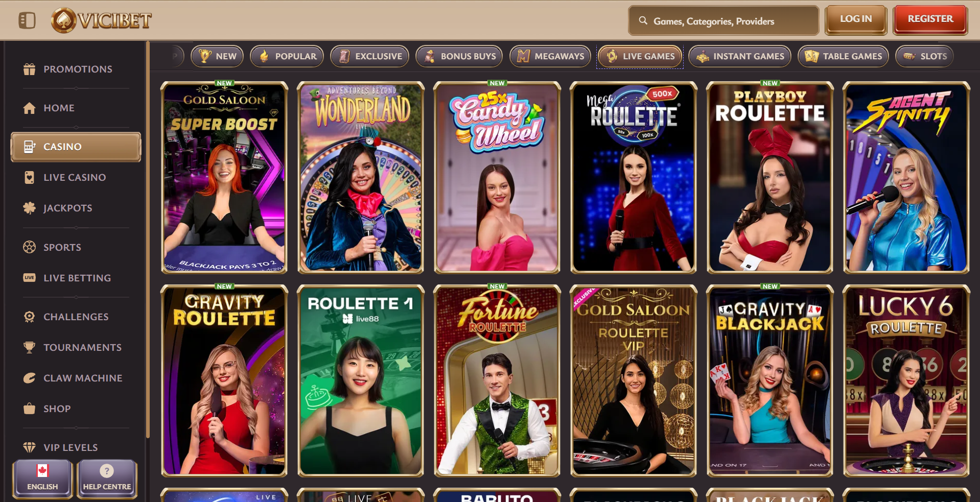Click the Log In button
The height and width of the screenshot is (502, 980).
(x=856, y=19)
